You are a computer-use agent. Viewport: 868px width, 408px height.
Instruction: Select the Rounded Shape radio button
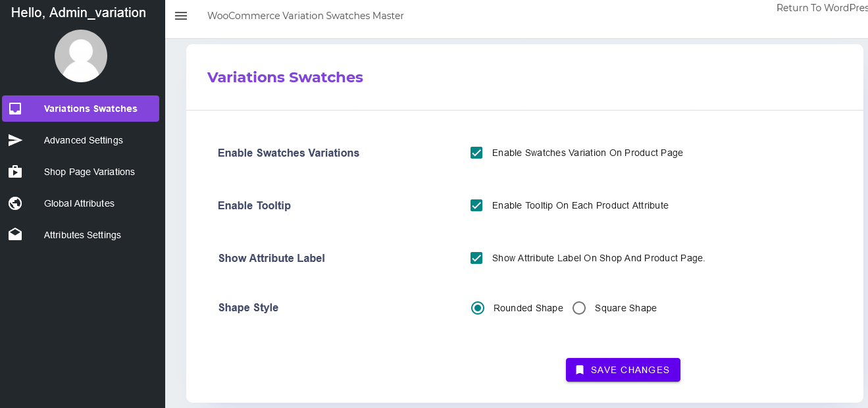478,308
